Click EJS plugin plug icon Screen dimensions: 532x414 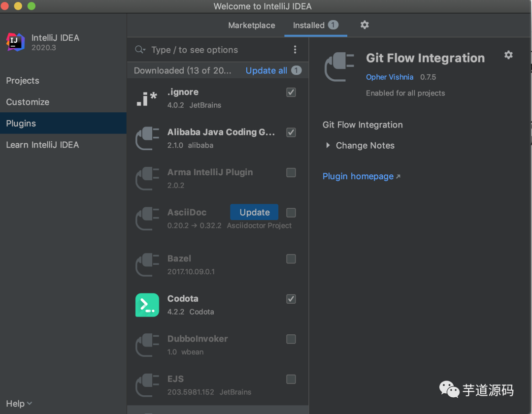(x=147, y=385)
